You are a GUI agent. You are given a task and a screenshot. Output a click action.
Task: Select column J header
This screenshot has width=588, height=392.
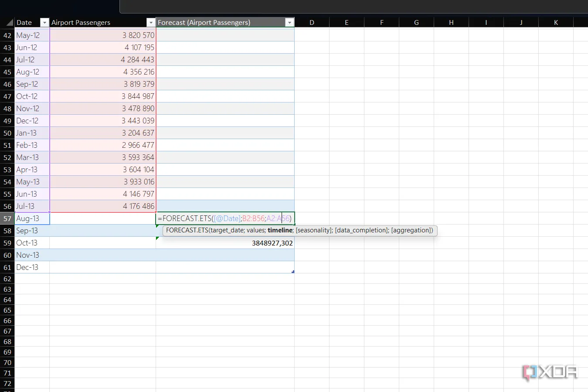pyautogui.click(x=521, y=23)
